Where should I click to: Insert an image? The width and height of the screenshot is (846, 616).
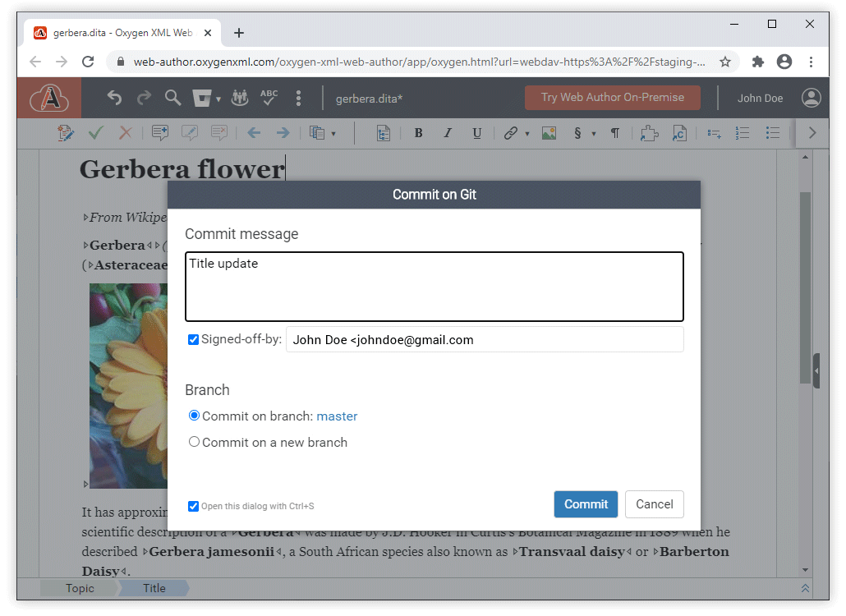(549, 133)
